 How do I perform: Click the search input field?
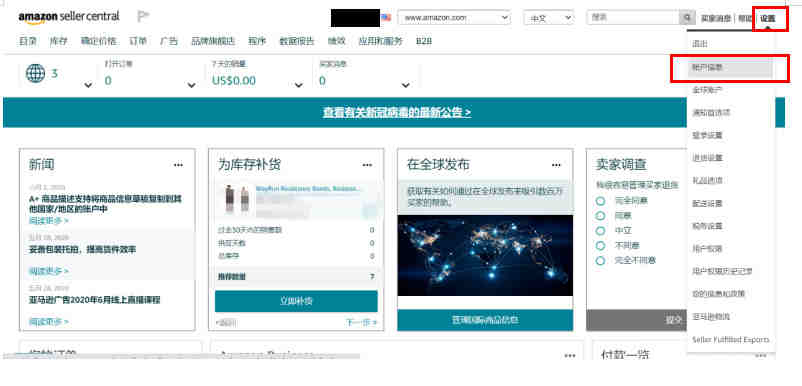tap(633, 18)
